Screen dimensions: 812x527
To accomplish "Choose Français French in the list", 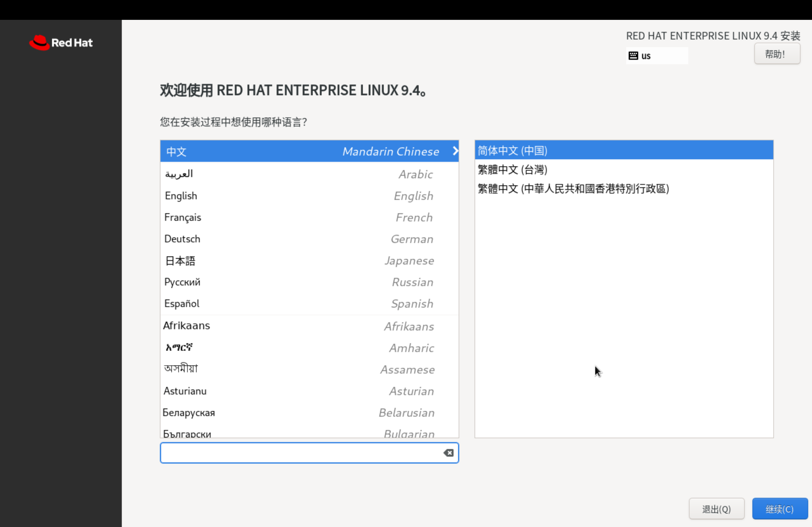I will tap(309, 217).
